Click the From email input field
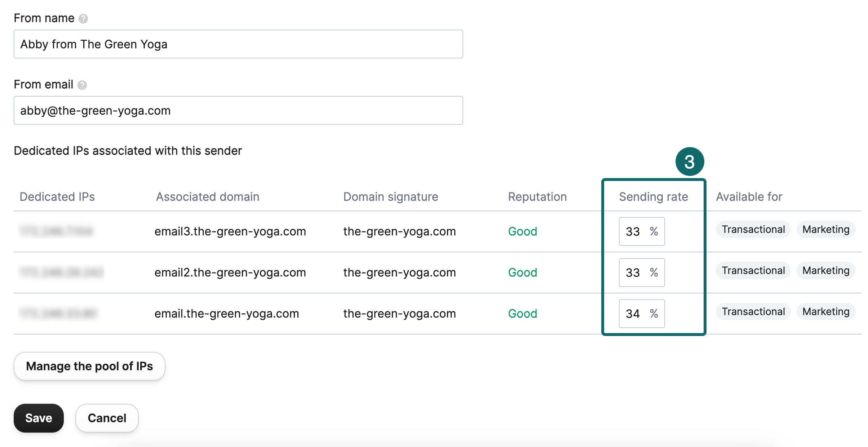 coord(238,110)
